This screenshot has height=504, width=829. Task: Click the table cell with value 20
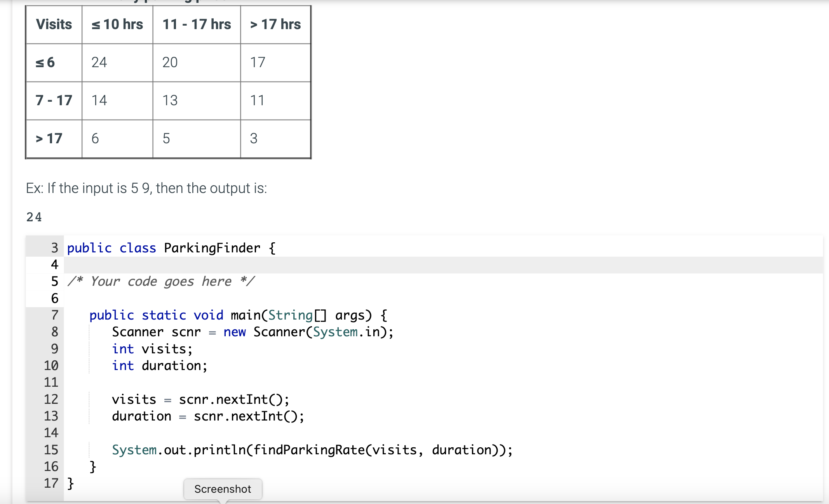pos(197,63)
